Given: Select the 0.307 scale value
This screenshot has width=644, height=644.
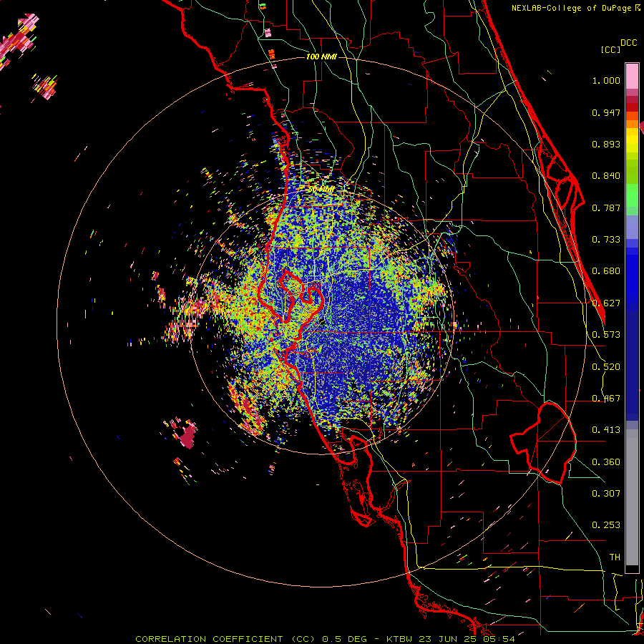Looking at the screenshot, I should point(606,494).
